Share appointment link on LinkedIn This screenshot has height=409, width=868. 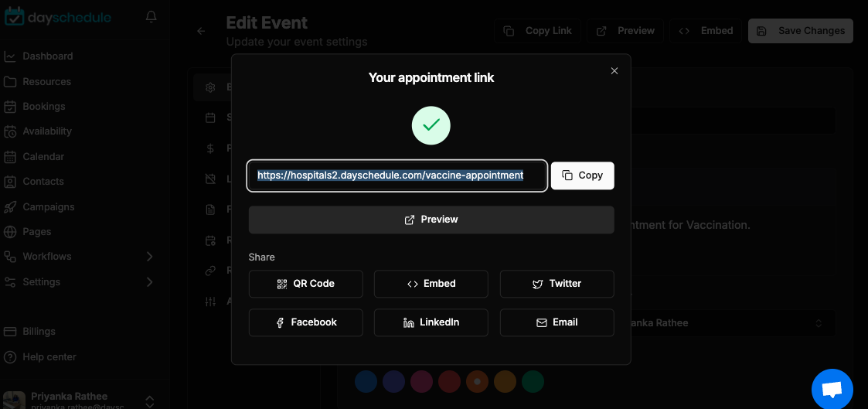tap(431, 322)
